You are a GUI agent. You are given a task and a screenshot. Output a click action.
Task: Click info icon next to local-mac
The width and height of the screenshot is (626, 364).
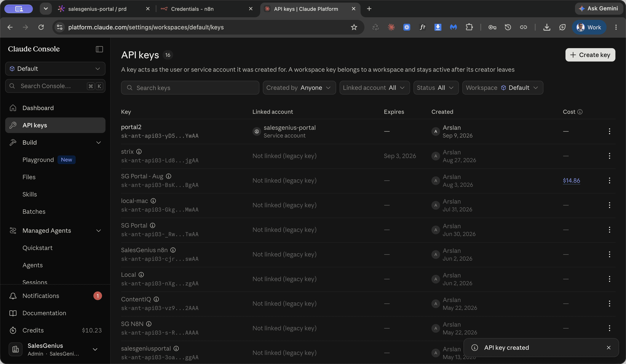coord(153,201)
